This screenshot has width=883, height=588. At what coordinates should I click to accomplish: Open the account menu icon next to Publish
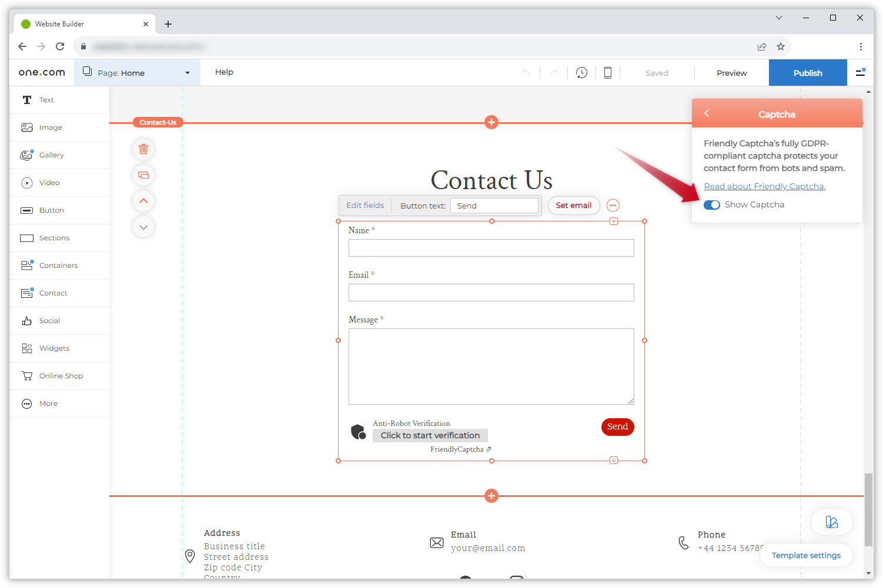[x=861, y=72]
